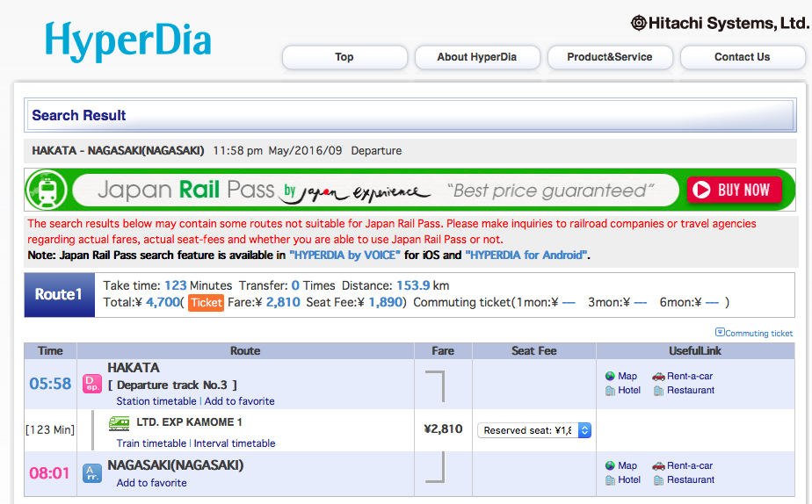Click the play icon on the BUY NOW button
The width and height of the screenshot is (812, 504).
point(701,190)
